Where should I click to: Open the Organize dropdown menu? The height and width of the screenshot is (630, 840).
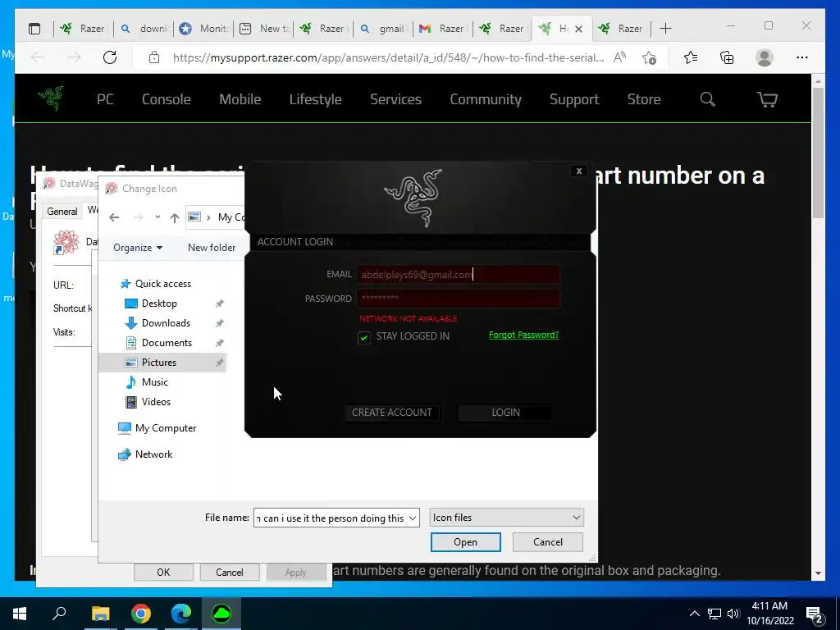[x=138, y=248]
